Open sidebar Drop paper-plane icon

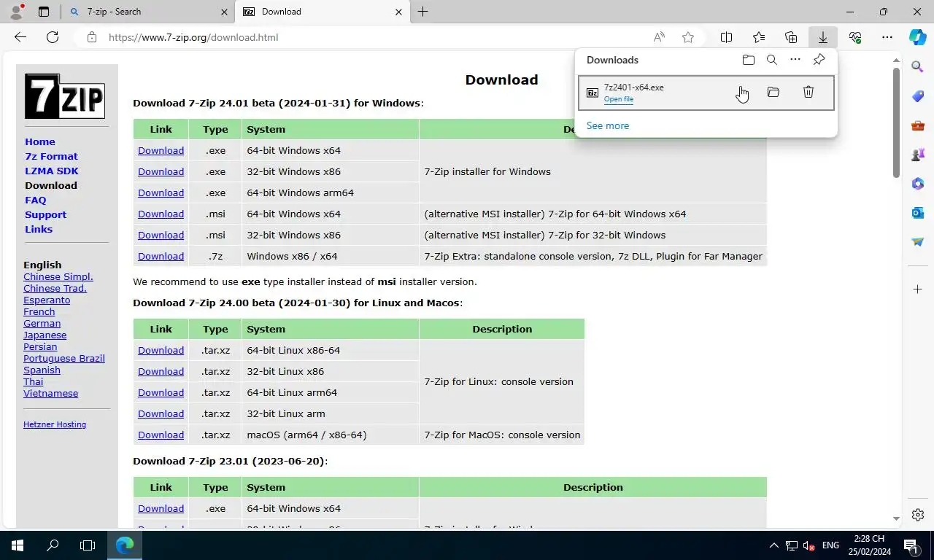(x=918, y=242)
